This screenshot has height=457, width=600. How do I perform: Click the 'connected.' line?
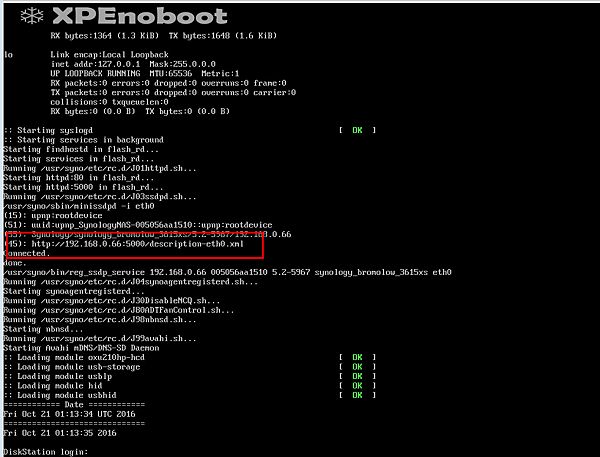pos(26,253)
